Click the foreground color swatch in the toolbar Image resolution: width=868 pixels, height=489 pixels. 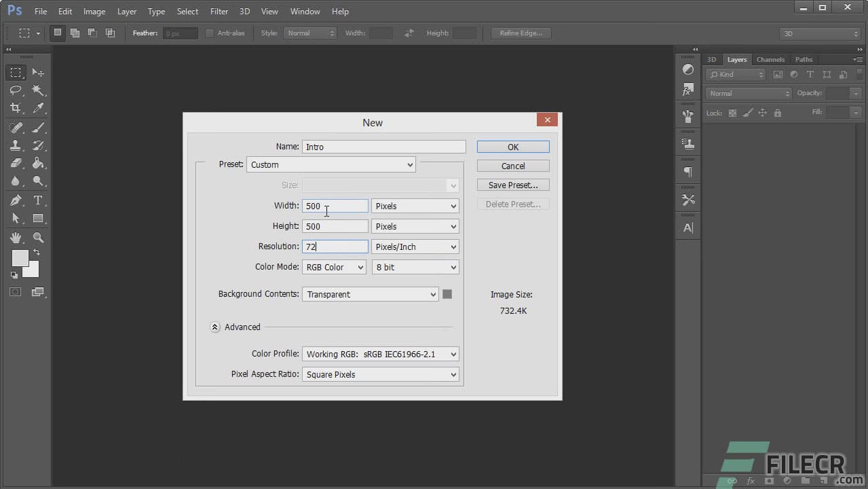coord(21,259)
